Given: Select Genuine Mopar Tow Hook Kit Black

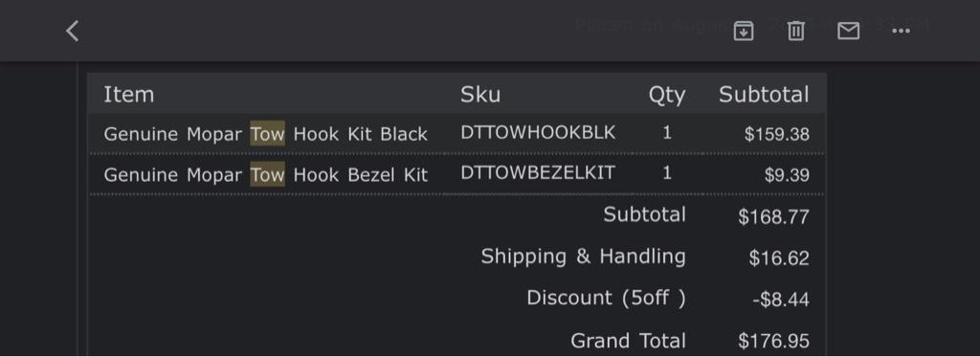Looking at the screenshot, I should tap(266, 134).
